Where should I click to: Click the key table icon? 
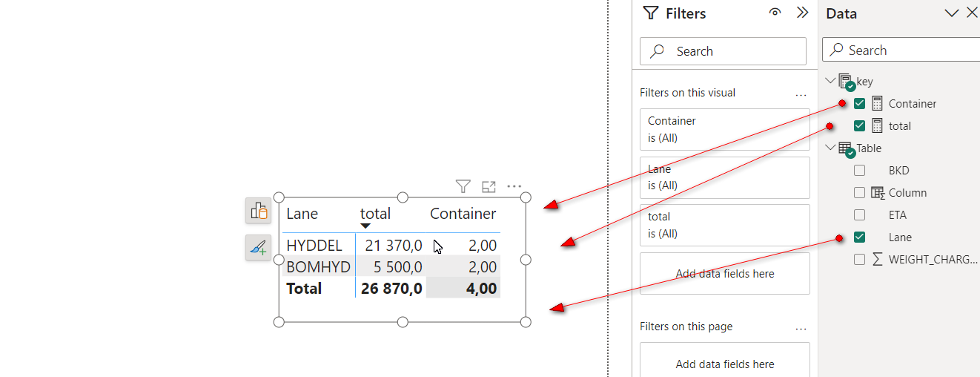click(x=847, y=82)
